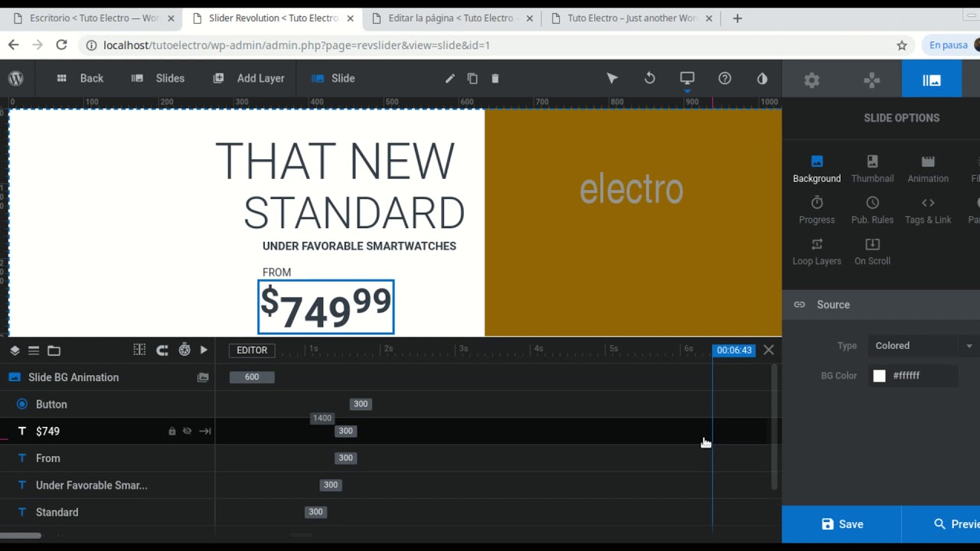
Task: Open the Loop Layers option
Action: click(x=817, y=251)
